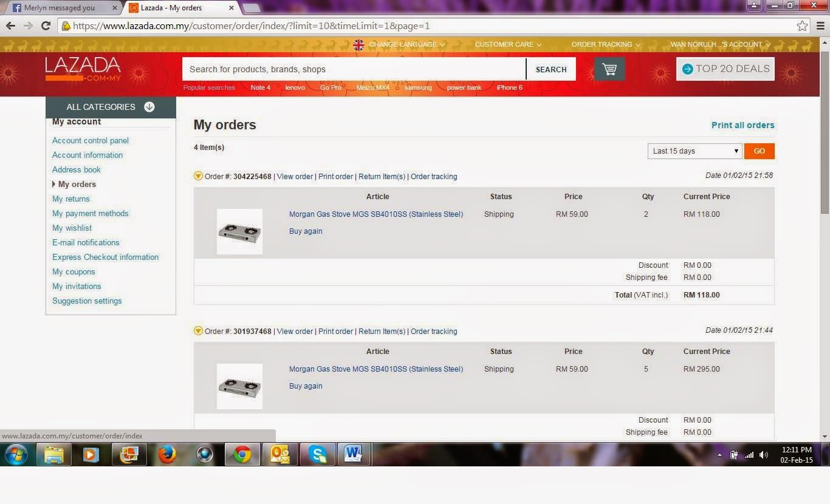Open Morgan Gas Stove link in order 301937468

(x=376, y=369)
